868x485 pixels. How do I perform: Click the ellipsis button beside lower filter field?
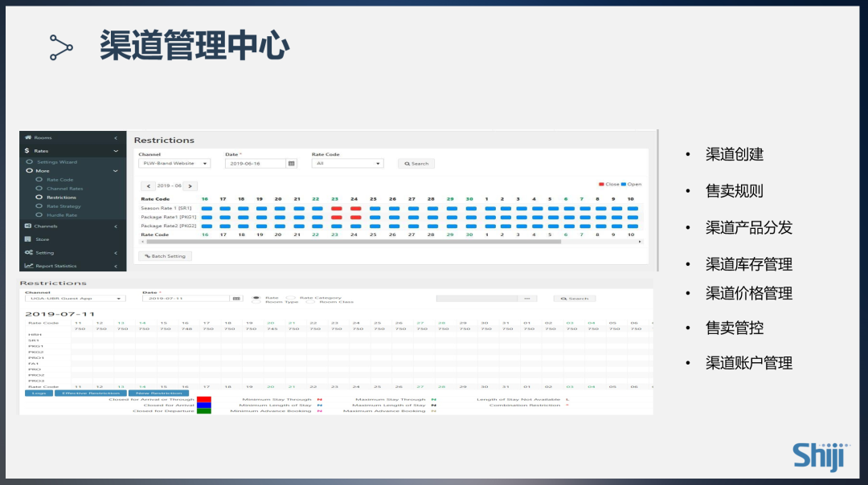527,299
